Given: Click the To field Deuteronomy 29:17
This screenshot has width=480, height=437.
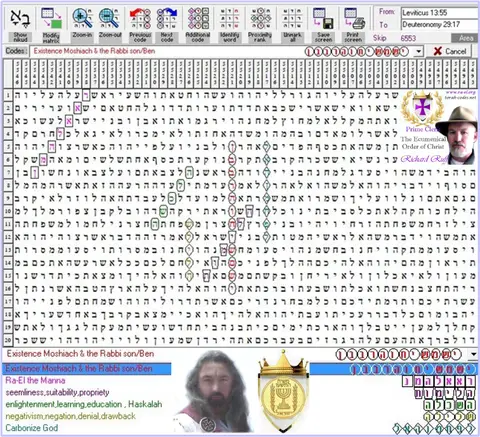Looking at the screenshot, I should tap(439, 25).
